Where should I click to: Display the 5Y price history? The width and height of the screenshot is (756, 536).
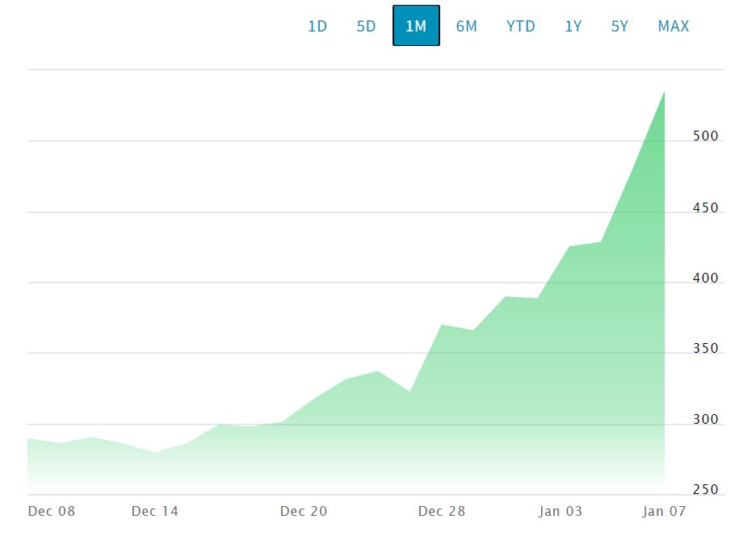tap(619, 26)
